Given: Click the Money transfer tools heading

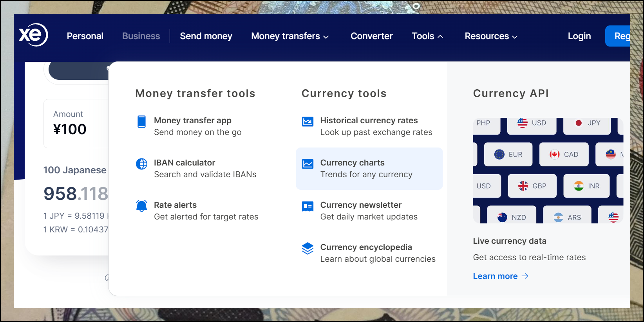Looking at the screenshot, I should [195, 94].
